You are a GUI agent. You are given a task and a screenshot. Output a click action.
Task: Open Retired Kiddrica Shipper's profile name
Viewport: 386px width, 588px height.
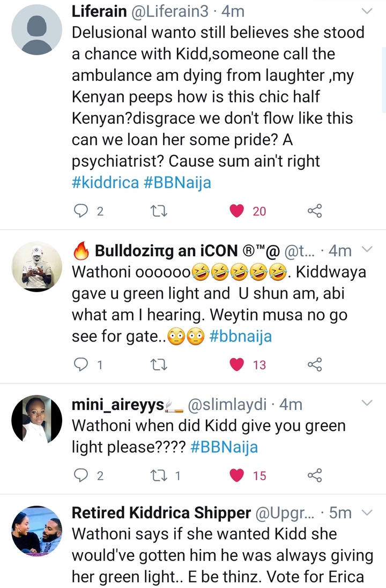click(161, 513)
